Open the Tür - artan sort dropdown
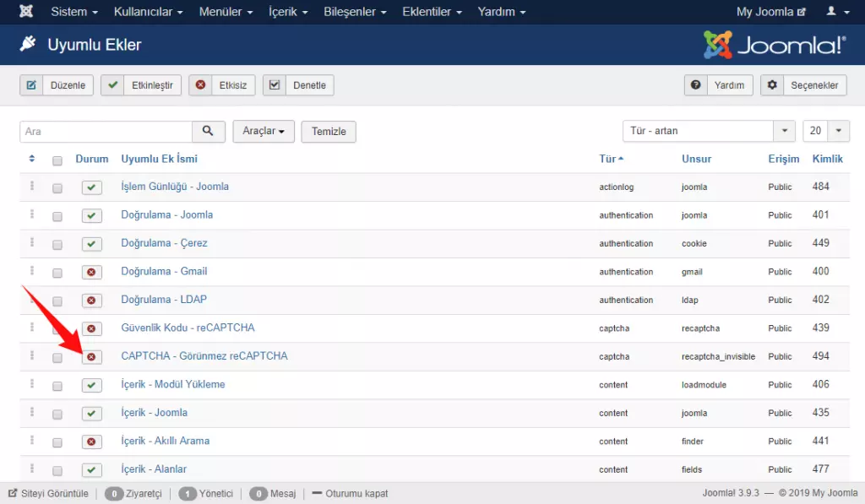This screenshot has height=504, width=865. [x=709, y=131]
